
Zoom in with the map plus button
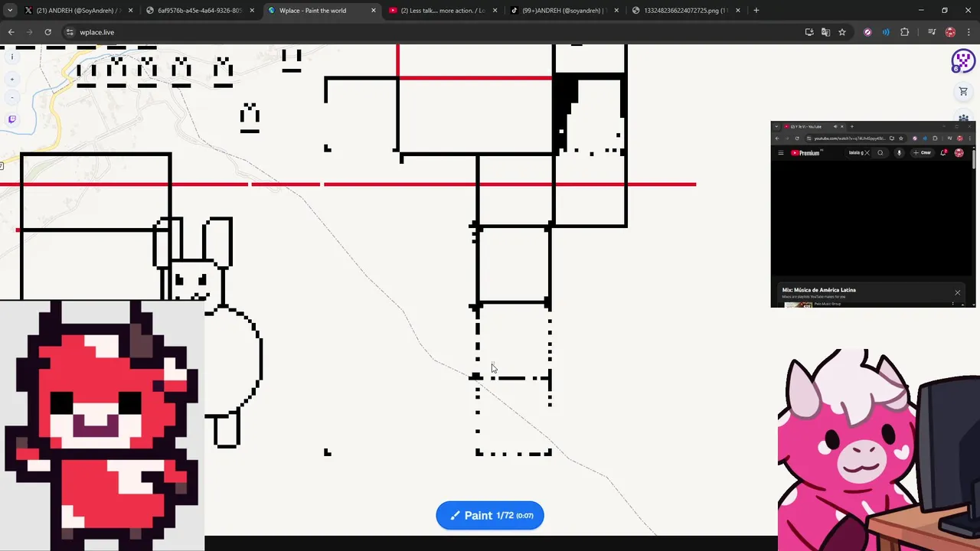click(12, 79)
